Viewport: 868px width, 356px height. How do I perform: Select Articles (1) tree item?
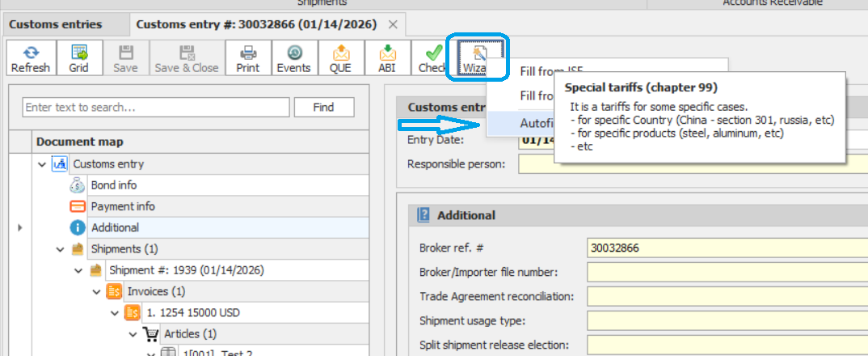coord(191,334)
